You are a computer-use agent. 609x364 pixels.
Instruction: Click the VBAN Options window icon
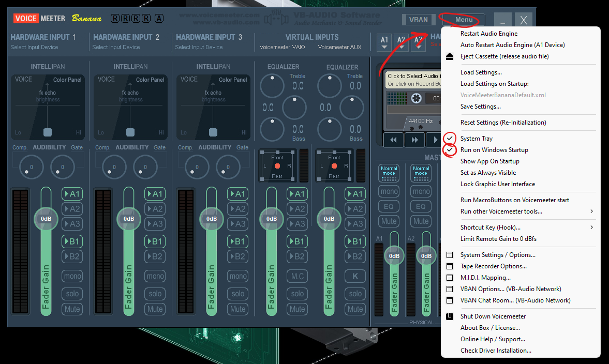tap(449, 289)
